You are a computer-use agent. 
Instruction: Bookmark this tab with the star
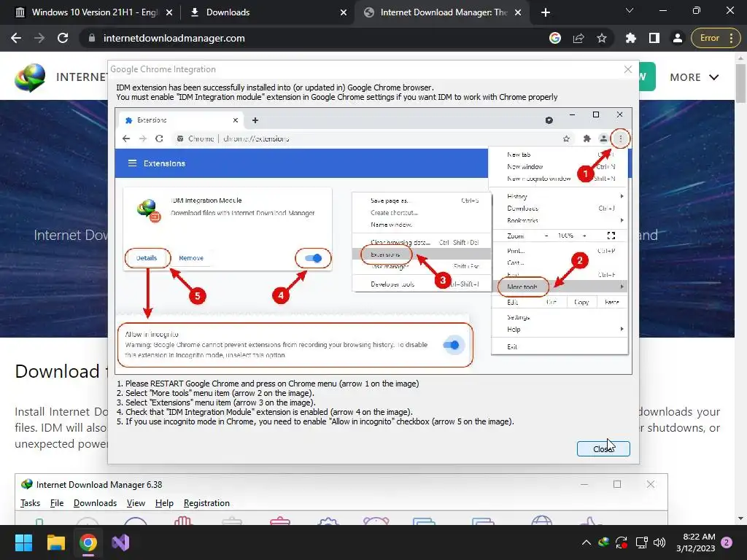tap(602, 38)
